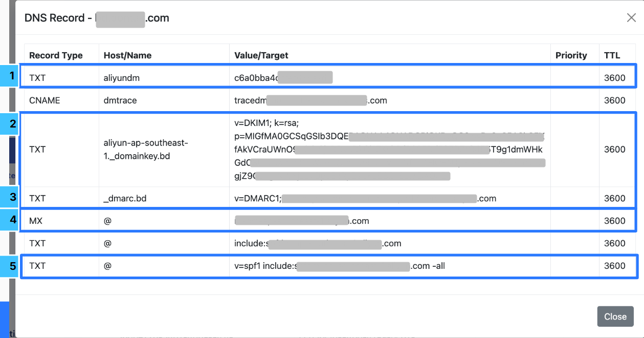This screenshot has height=338, width=644.
Task: Select the dmtrace host name cell
Action: [120, 100]
